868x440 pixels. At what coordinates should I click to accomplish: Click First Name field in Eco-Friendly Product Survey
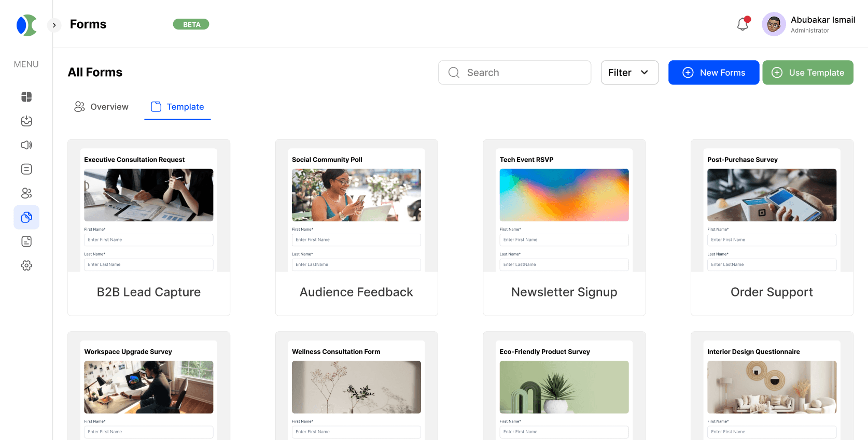pyautogui.click(x=564, y=432)
